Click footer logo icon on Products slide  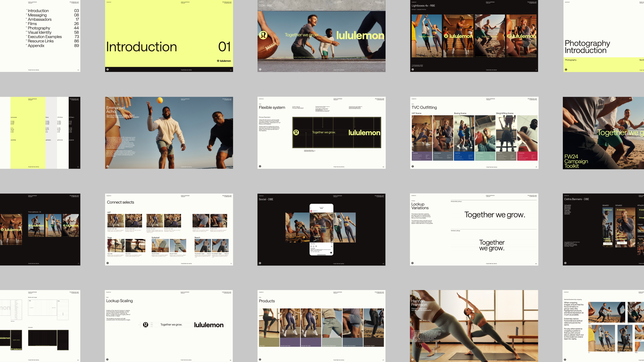click(260, 360)
